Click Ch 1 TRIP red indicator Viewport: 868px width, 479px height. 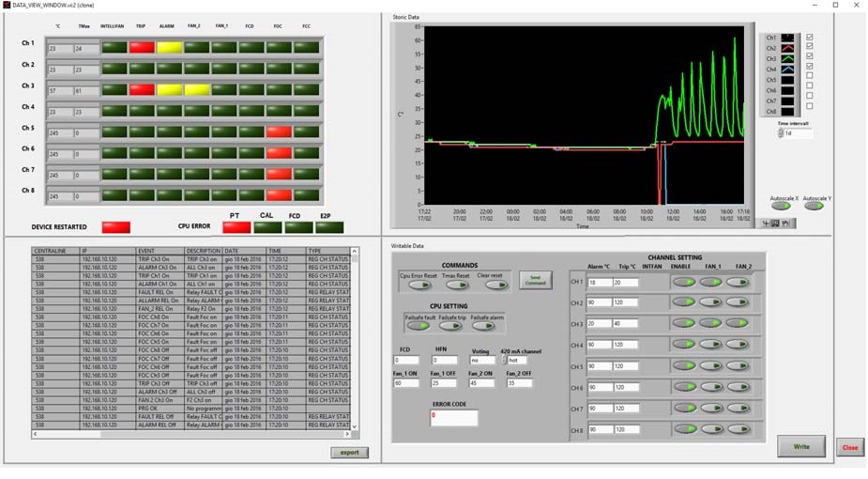(x=143, y=48)
